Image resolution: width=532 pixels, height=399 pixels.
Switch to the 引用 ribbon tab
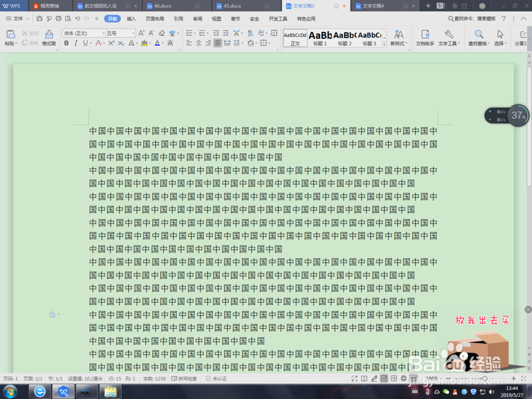tap(178, 19)
